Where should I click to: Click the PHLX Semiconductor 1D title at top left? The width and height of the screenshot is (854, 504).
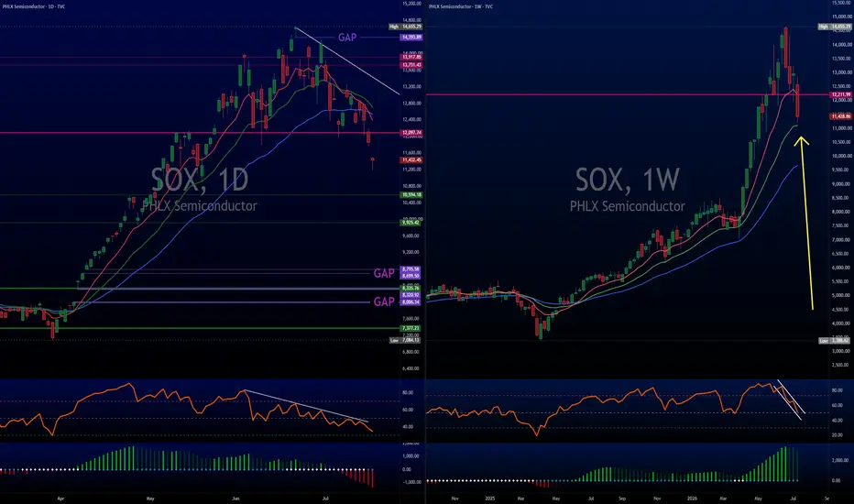click(x=34, y=6)
